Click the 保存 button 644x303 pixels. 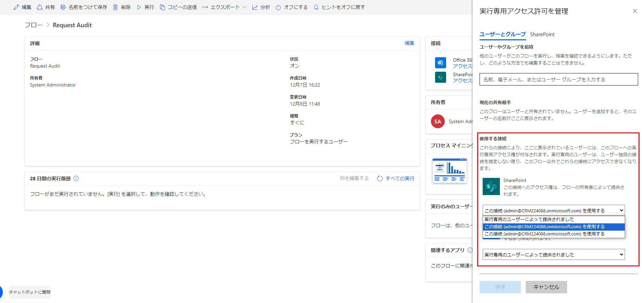(x=500, y=287)
